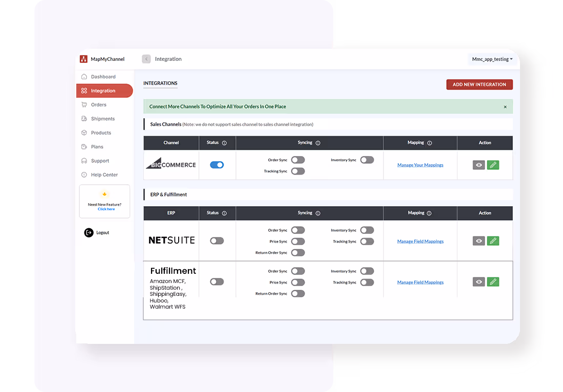Image resolution: width=563 pixels, height=392 pixels.
Task: Select the Plans icon in the sidebar
Action: click(84, 146)
